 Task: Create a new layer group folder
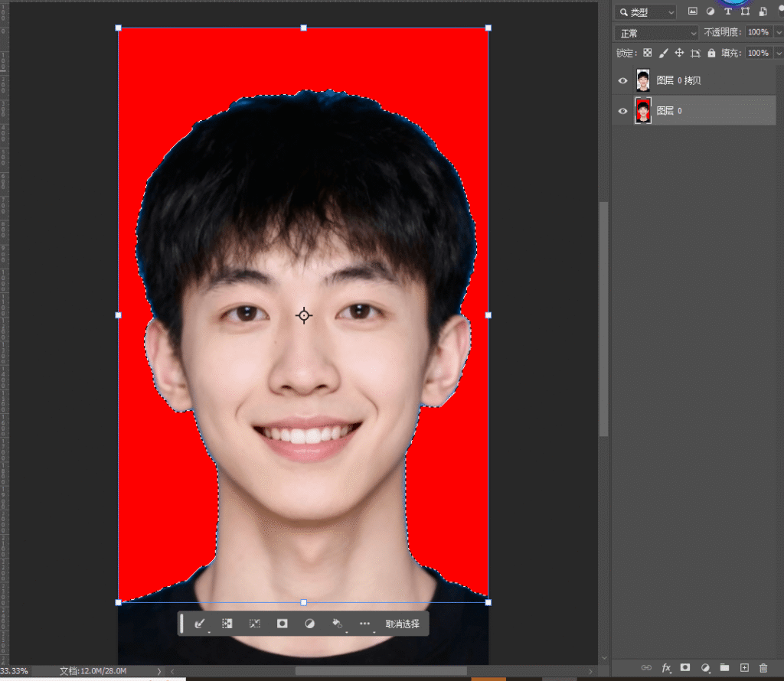(x=724, y=668)
